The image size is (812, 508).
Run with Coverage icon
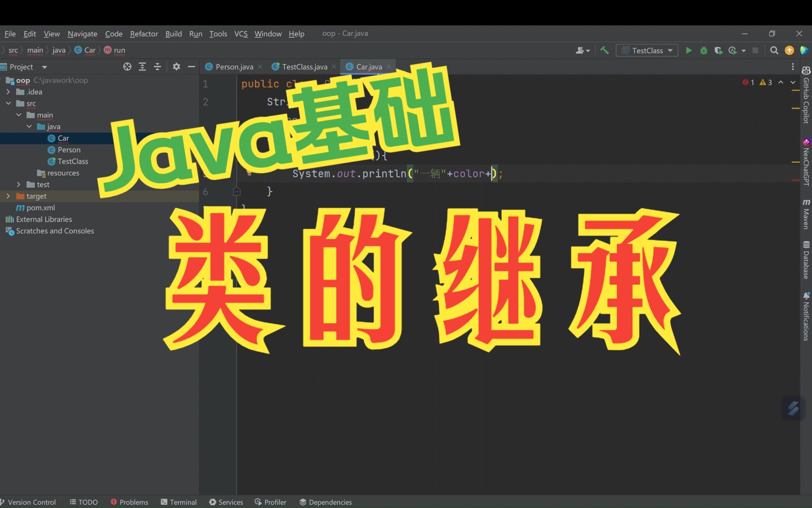[718, 50]
